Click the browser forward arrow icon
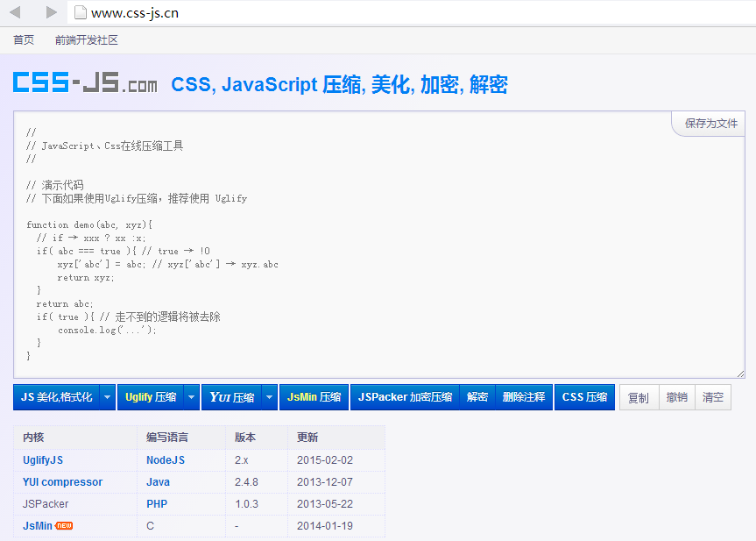 [x=51, y=12]
